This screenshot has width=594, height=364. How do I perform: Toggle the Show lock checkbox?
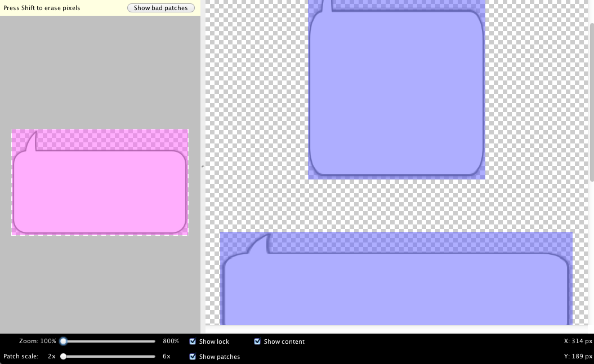pyautogui.click(x=193, y=341)
